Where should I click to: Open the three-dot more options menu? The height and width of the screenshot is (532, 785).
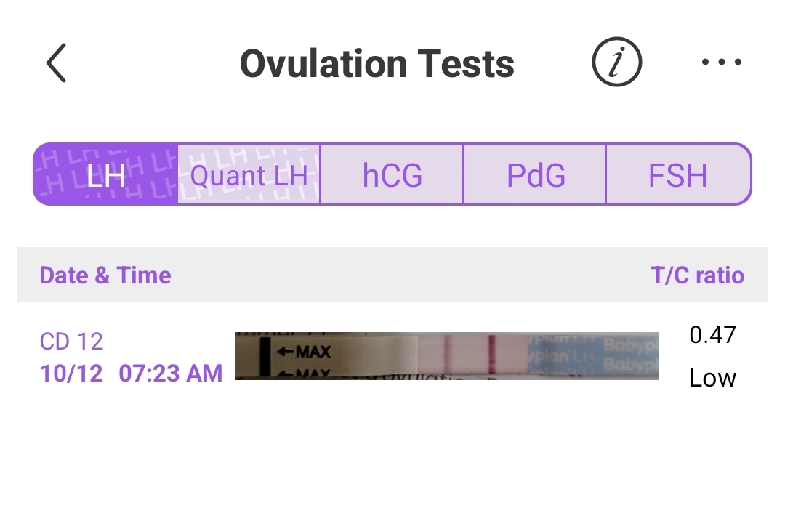721,63
